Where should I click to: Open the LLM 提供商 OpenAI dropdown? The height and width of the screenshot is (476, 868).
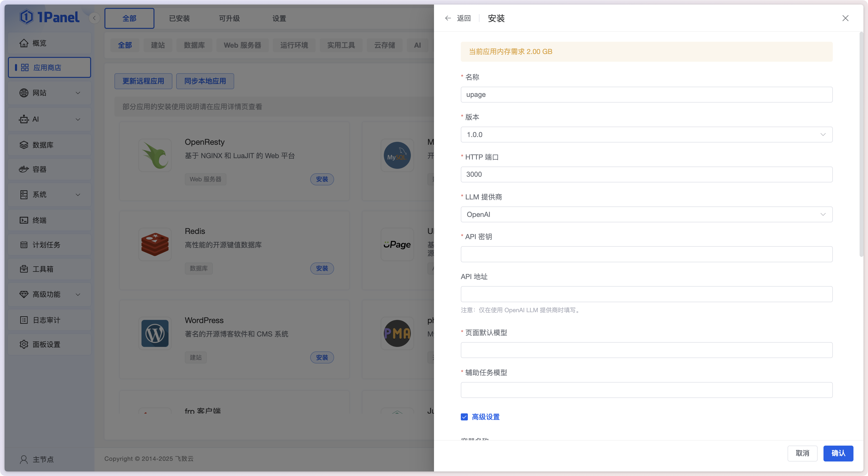point(646,214)
